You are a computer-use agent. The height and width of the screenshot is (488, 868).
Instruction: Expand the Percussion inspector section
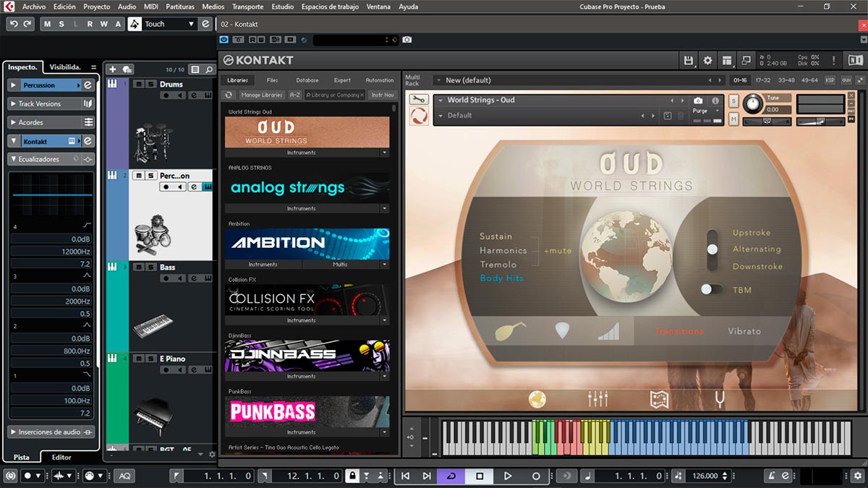coord(14,85)
